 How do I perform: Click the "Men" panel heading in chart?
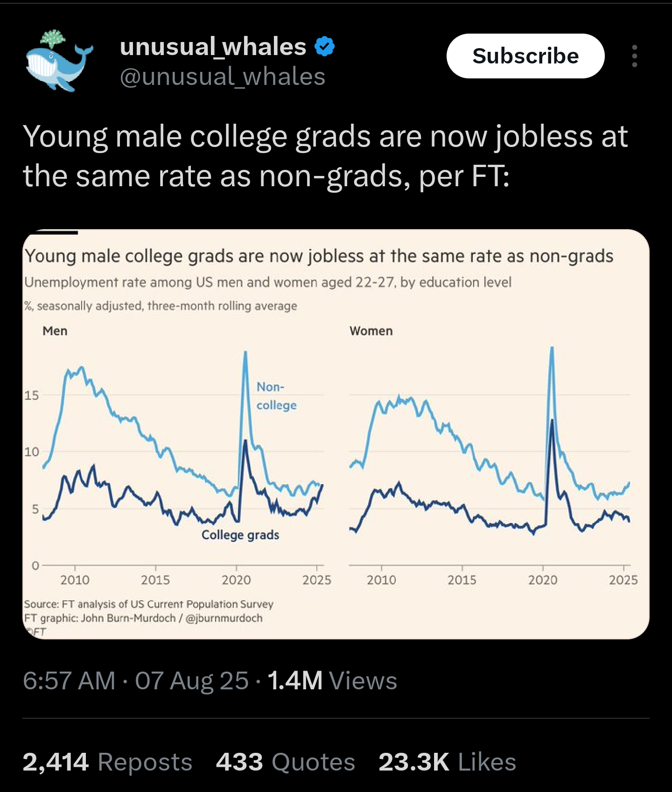[x=55, y=331]
